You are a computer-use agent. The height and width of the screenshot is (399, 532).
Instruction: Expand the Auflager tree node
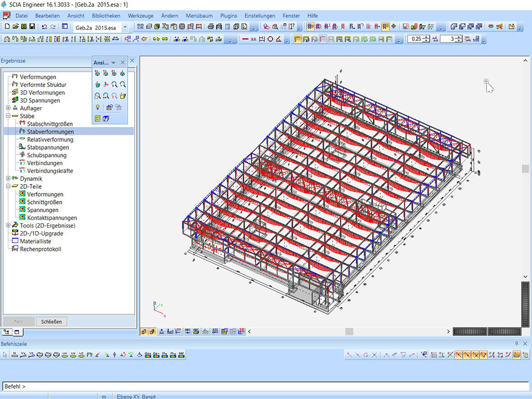tap(8, 108)
